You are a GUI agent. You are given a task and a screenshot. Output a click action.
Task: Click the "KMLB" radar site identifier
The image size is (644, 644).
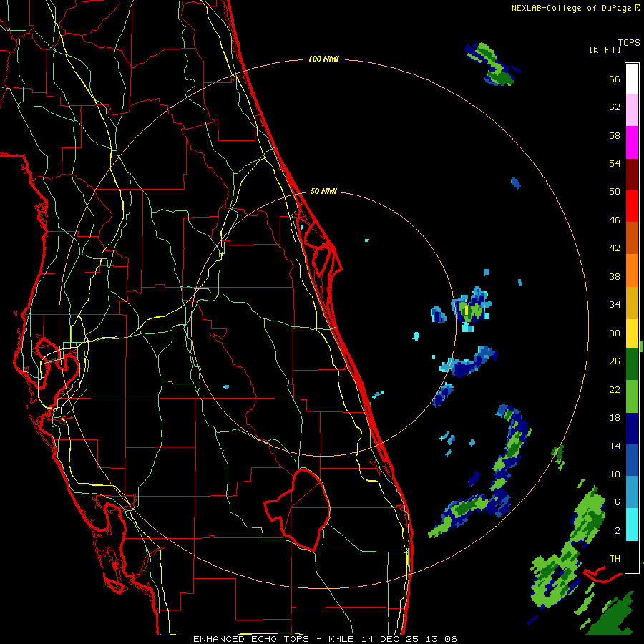[343, 639]
